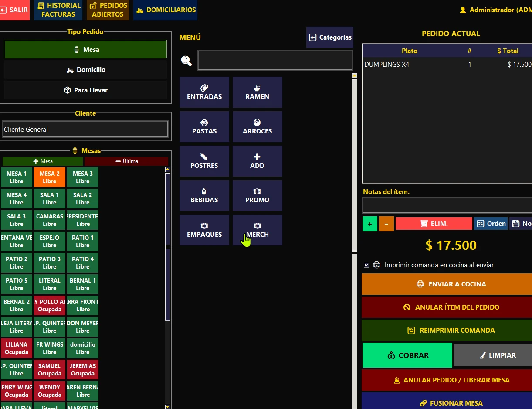Screen dimensions: 532x409
Task: Remove last table with Última button
Action: [x=126, y=161]
